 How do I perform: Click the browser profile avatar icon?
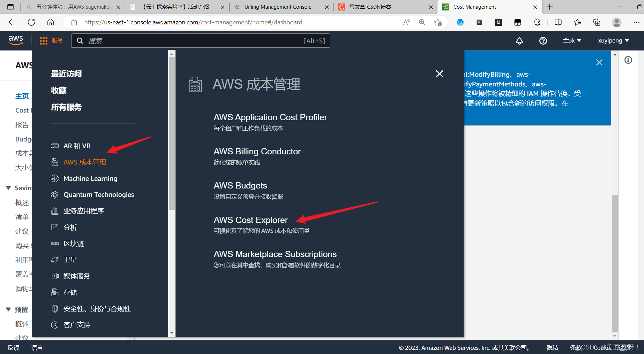point(617,22)
